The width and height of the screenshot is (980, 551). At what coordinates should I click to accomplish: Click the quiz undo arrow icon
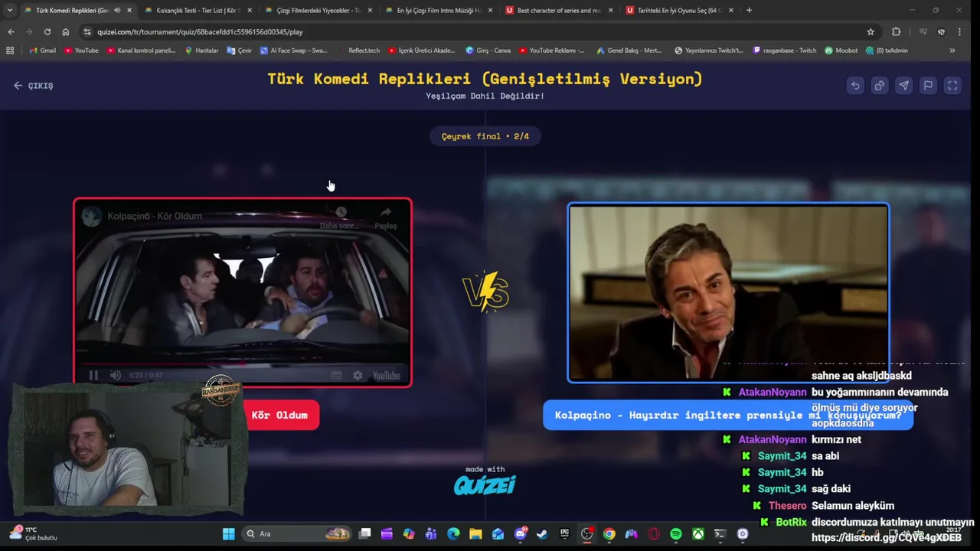[855, 86]
